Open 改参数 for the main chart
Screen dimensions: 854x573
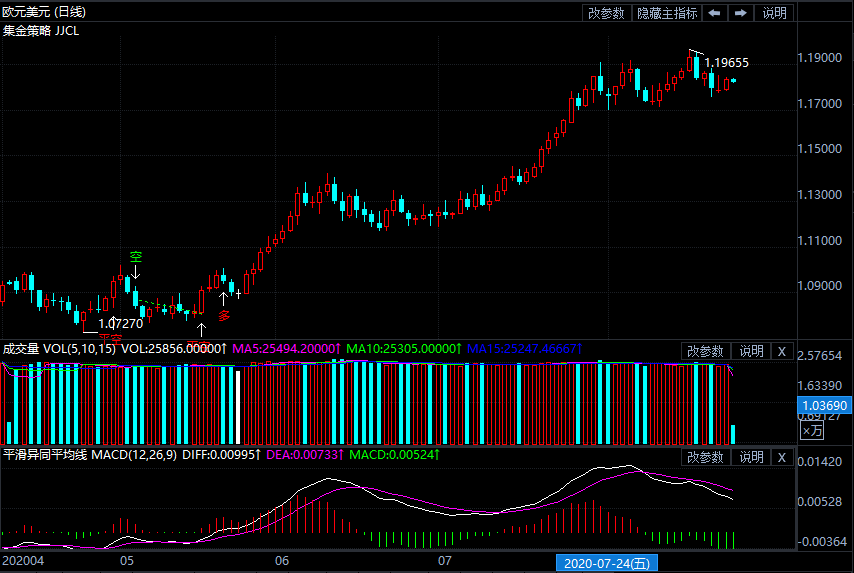(606, 13)
